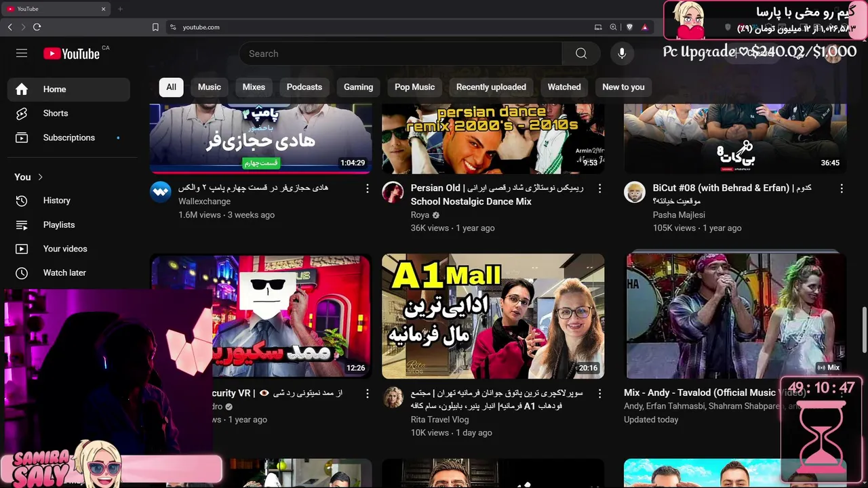Screen dimensions: 868x488
Task: Open the Wallexchange channel avatar
Action: (161, 192)
